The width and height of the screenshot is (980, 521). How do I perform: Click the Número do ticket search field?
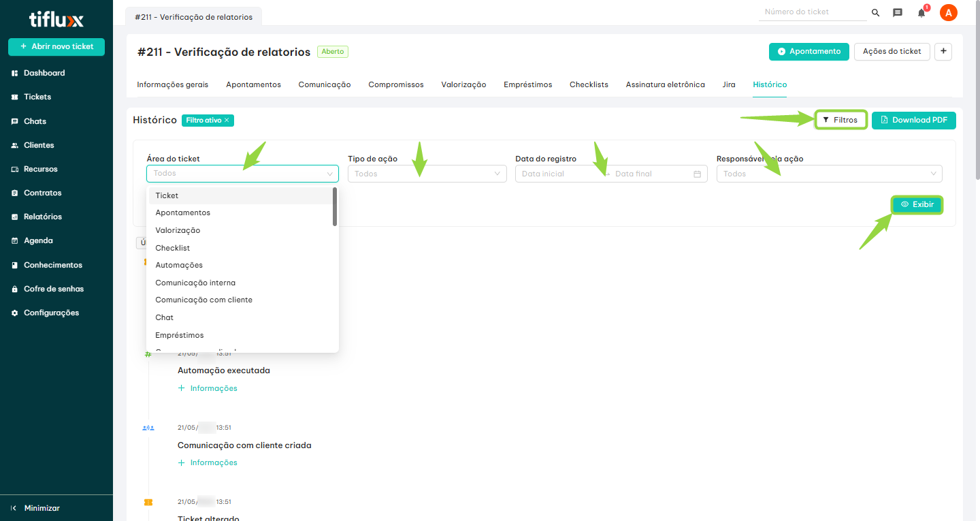(x=813, y=12)
